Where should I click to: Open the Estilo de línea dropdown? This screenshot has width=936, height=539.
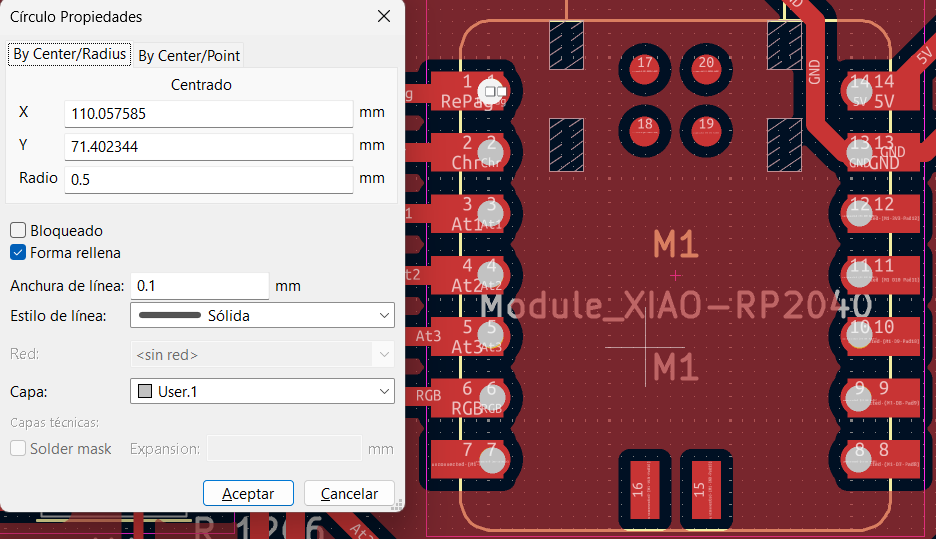(262, 315)
